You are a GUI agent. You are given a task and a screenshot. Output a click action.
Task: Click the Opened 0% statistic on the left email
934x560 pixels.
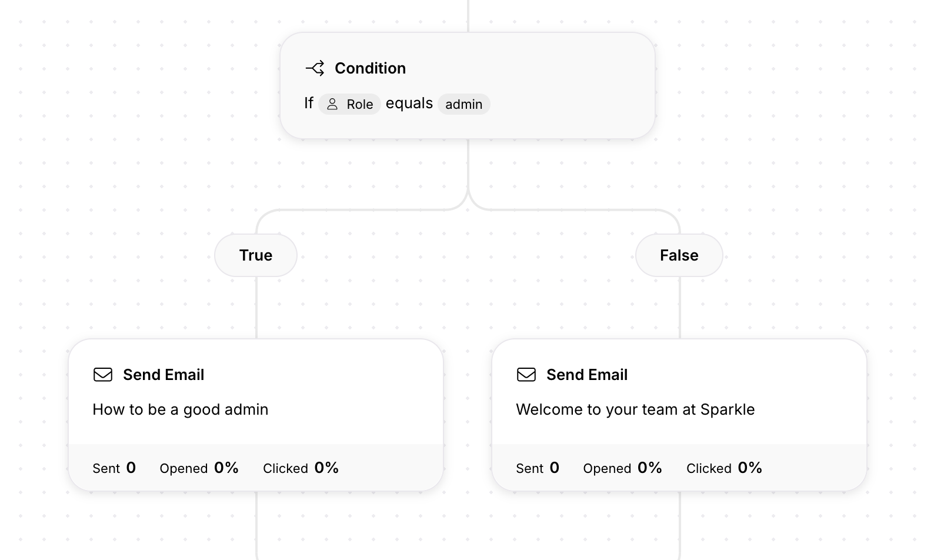pyautogui.click(x=199, y=468)
